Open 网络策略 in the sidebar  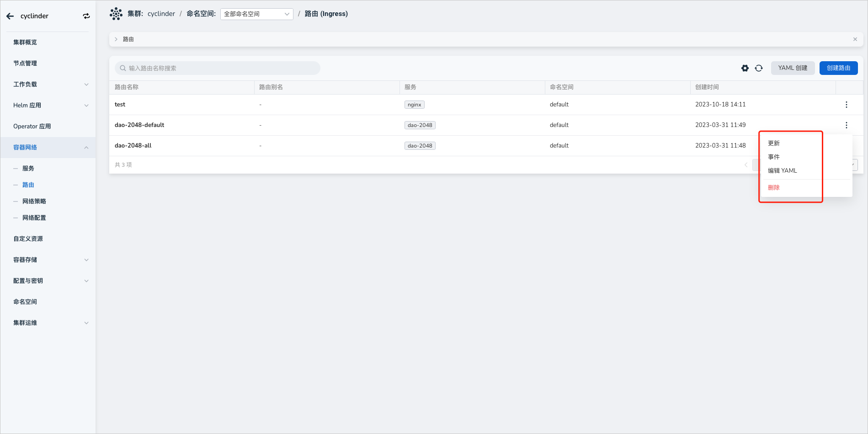(x=34, y=201)
